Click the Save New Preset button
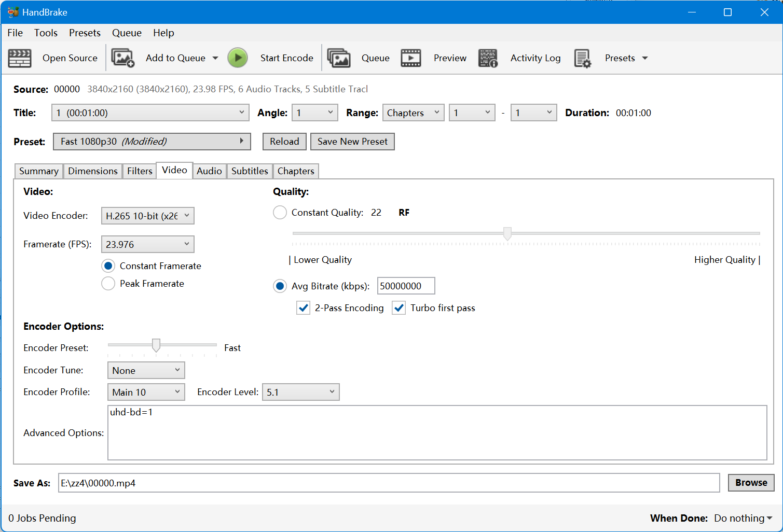The height and width of the screenshot is (532, 783). pyautogui.click(x=352, y=142)
